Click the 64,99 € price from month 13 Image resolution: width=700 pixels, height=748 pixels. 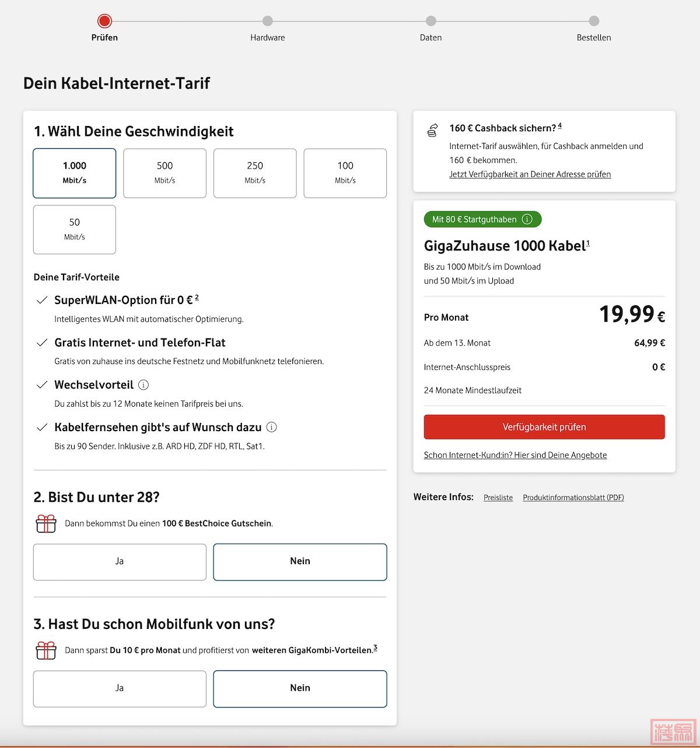click(x=649, y=343)
